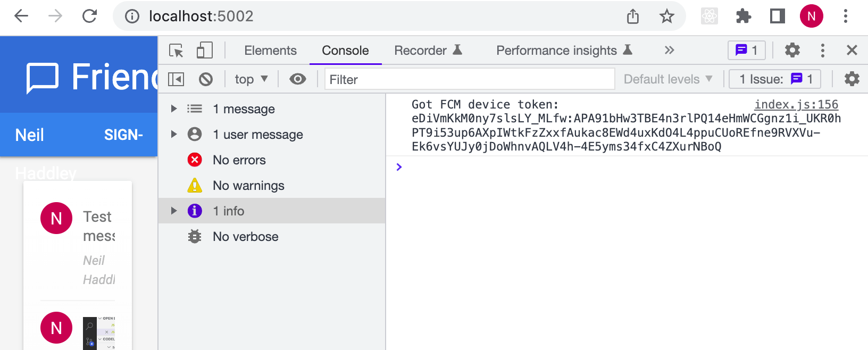
Task: Open the top context dropdown
Action: (x=251, y=79)
